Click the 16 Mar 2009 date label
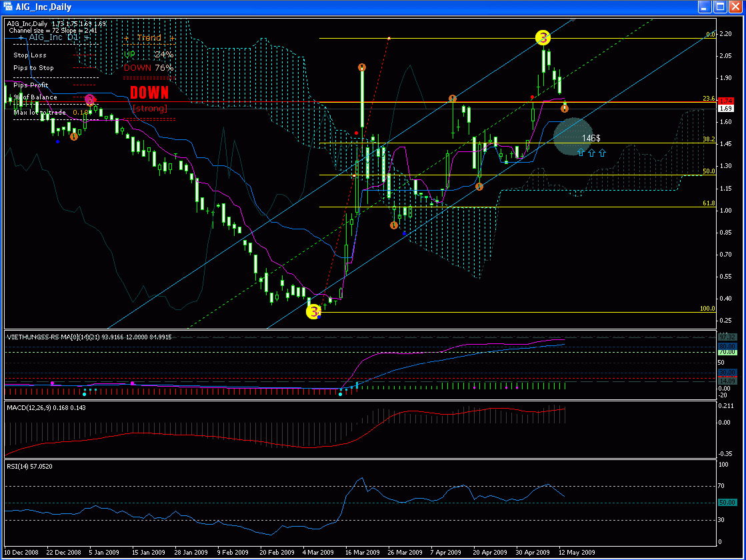Screen dimensions: 746x560 (363, 553)
